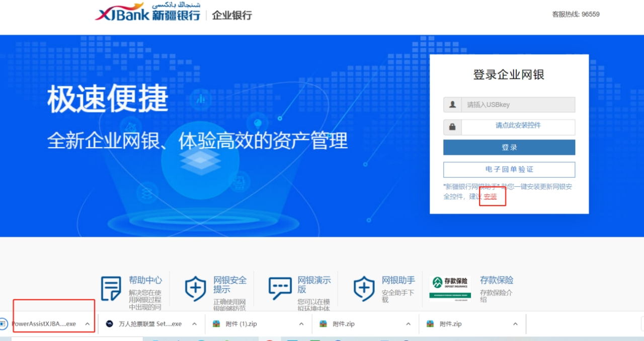Click the 请点此安装控件 link
The width and height of the screenshot is (644, 341).
click(x=518, y=125)
